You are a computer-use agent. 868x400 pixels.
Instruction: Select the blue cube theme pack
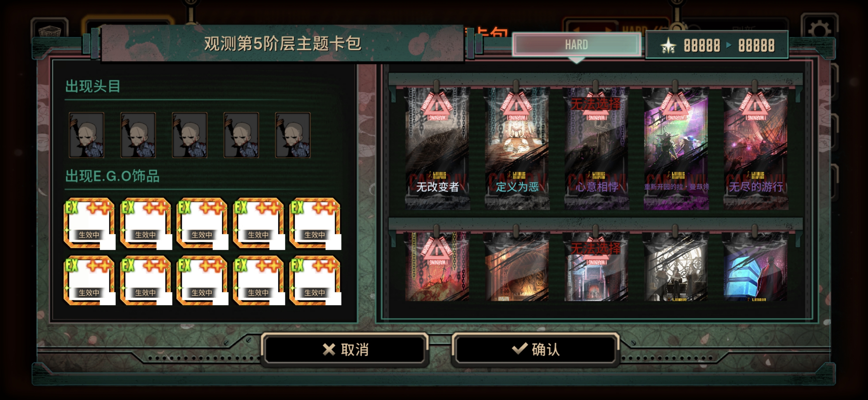point(755,267)
